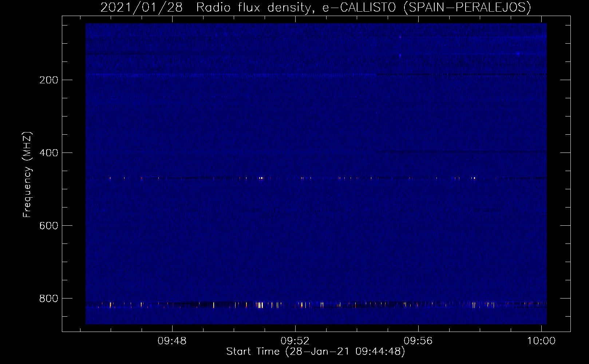Click the 400 frequency tick label
The height and width of the screenshot is (364, 589).
48,153
